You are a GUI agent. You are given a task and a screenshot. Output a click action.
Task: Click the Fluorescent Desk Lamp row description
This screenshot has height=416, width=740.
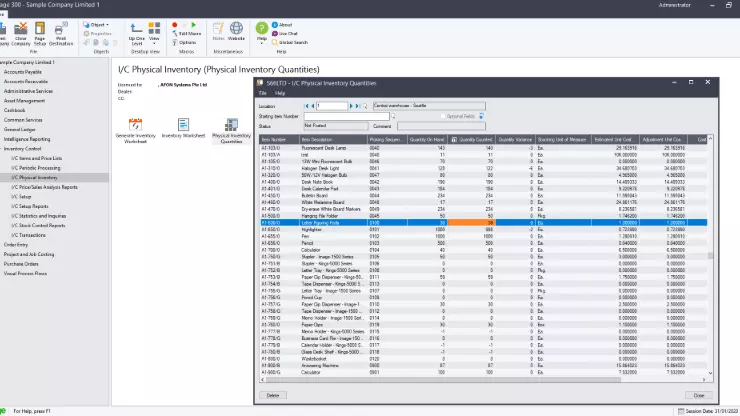point(324,148)
